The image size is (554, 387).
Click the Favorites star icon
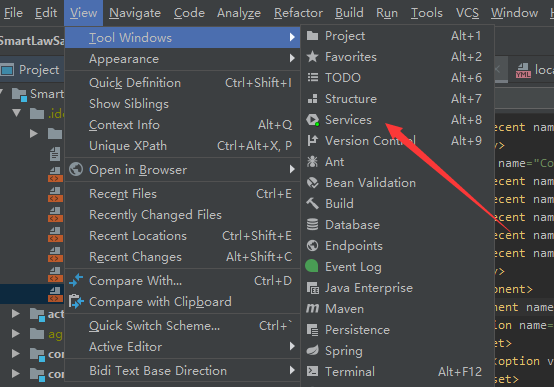(312, 57)
